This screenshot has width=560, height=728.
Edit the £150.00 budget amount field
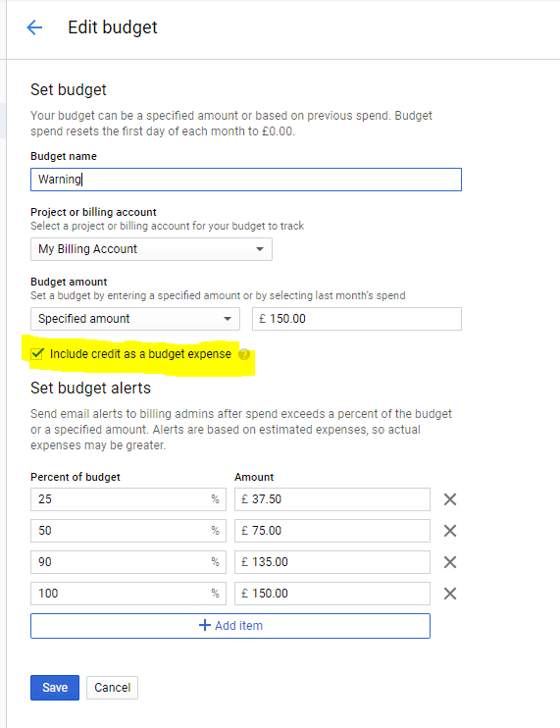click(x=357, y=319)
